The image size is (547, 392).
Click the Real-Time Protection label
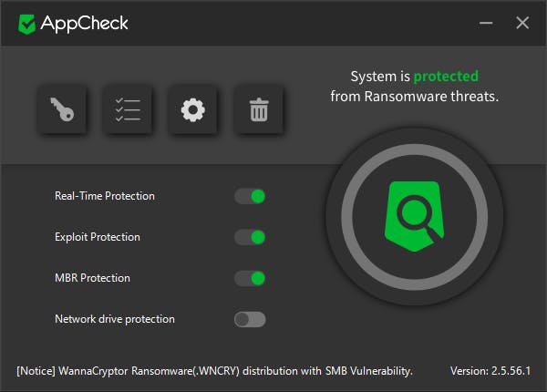tap(105, 196)
